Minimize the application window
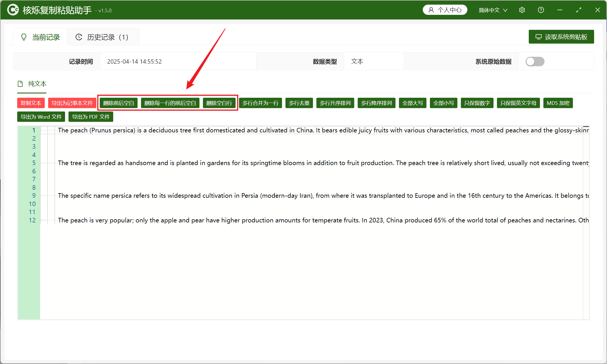 pos(560,10)
